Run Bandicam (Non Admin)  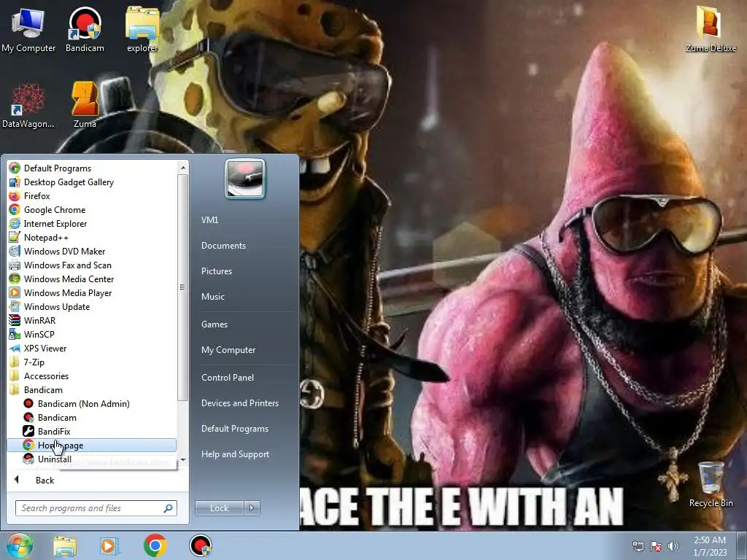tap(92, 403)
